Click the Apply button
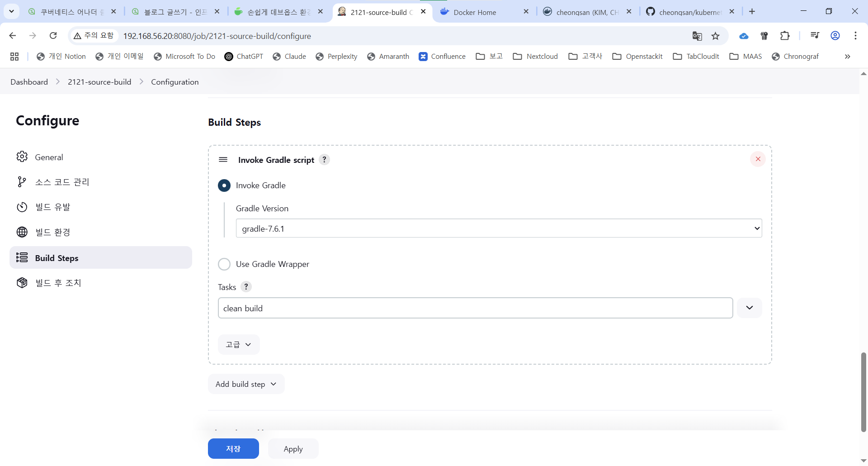This screenshot has height=466, width=868. [293, 449]
